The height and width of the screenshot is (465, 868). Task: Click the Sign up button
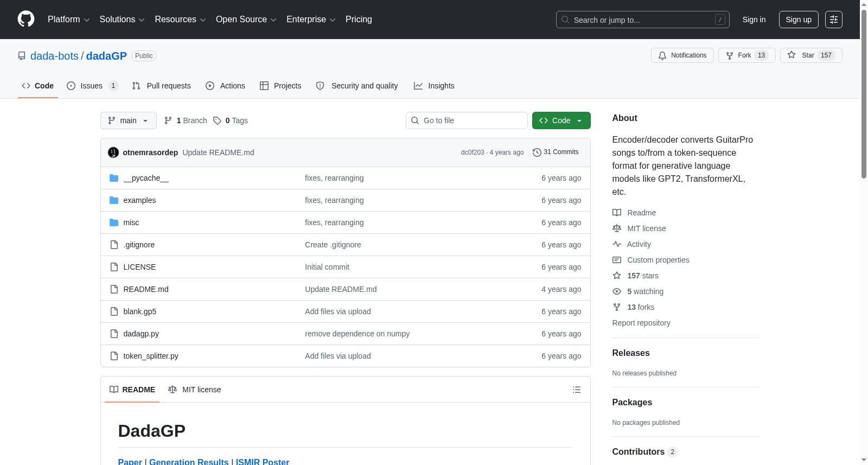pyautogui.click(x=799, y=20)
